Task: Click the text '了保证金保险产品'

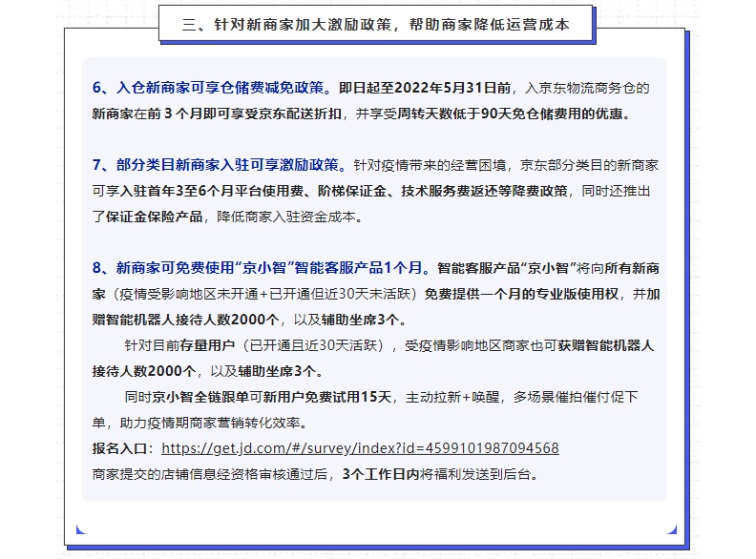Action: pos(147,217)
